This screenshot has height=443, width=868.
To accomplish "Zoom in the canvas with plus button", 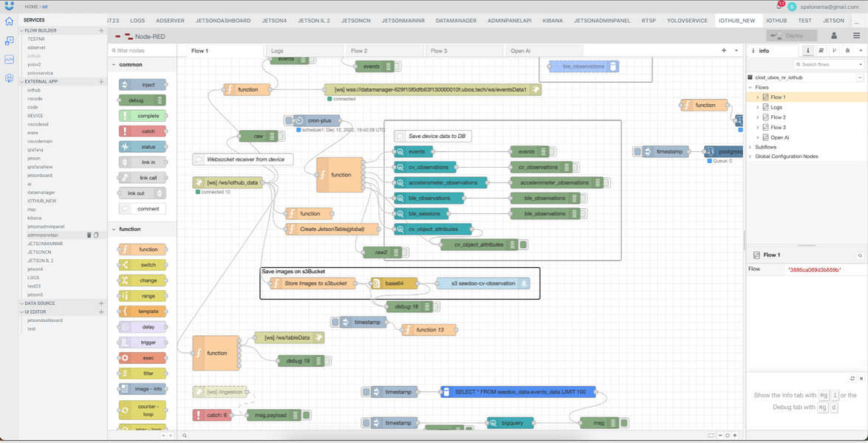I will click(x=736, y=436).
